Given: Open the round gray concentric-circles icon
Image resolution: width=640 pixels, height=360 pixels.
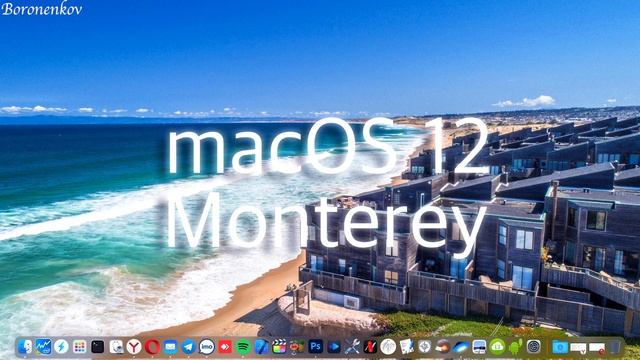Looking at the screenshot, I should click(x=533, y=347).
